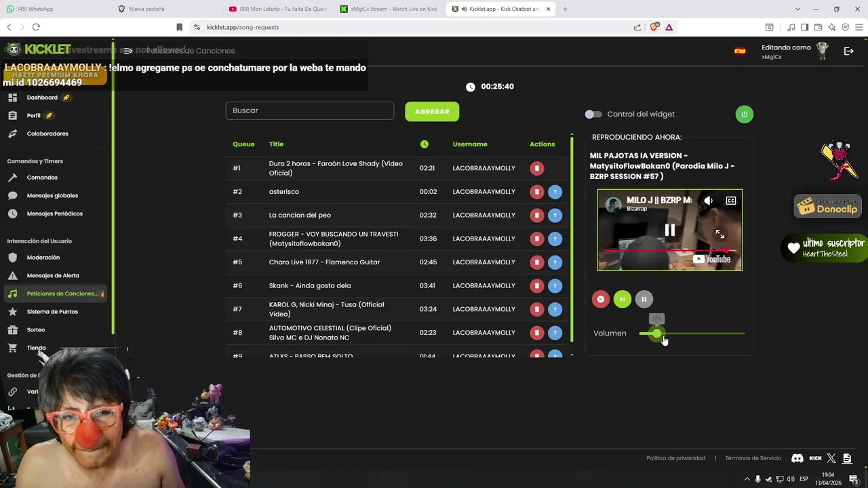868x488 pixels.
Task: Open documentation footer icon
Action: click(848, 458)
